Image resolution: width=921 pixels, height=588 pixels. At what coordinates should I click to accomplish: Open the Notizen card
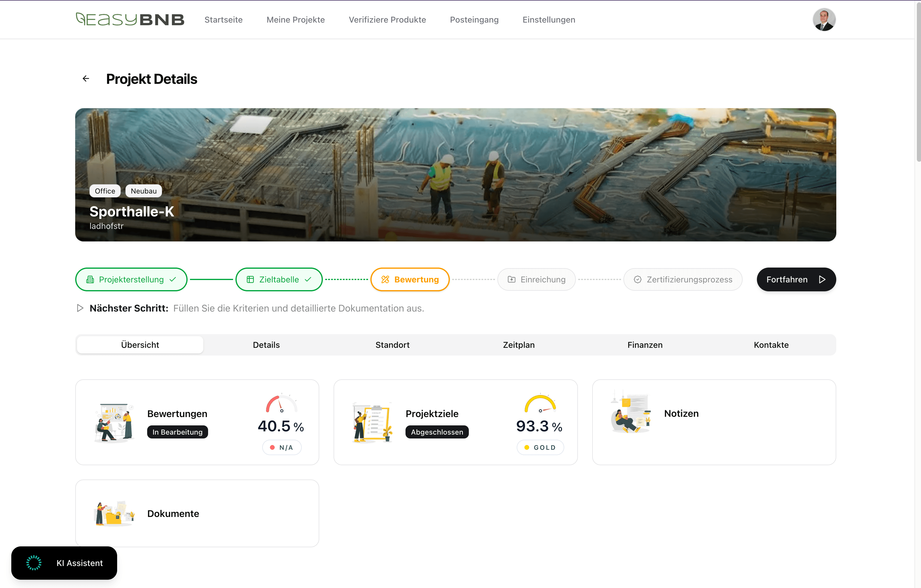tap(714, 422)
